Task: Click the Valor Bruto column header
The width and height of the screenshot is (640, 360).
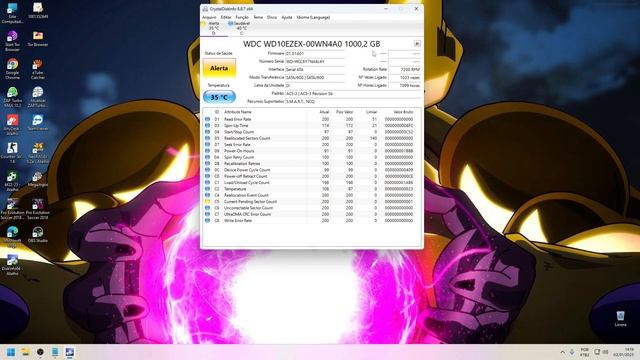Action: tap(403, 112)
